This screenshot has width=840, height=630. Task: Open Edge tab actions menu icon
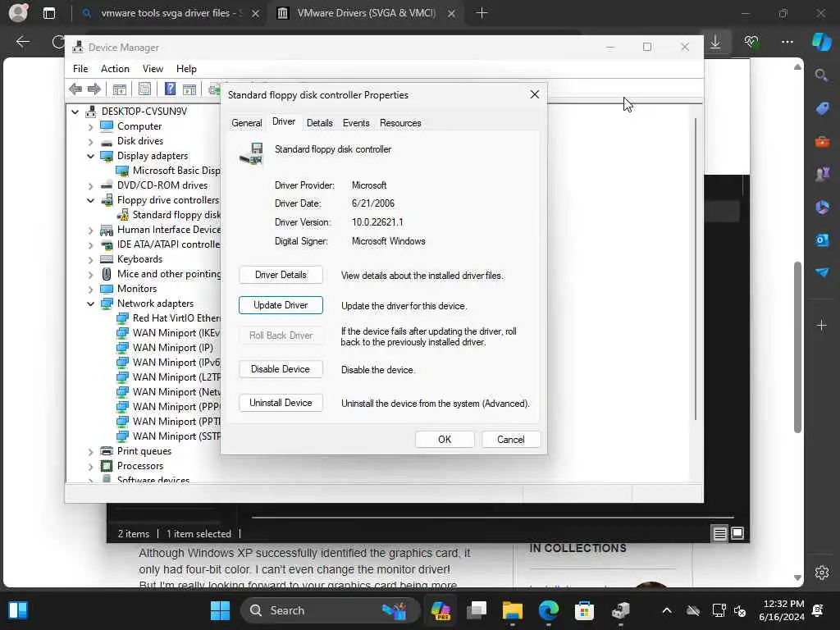coord(48,13)
